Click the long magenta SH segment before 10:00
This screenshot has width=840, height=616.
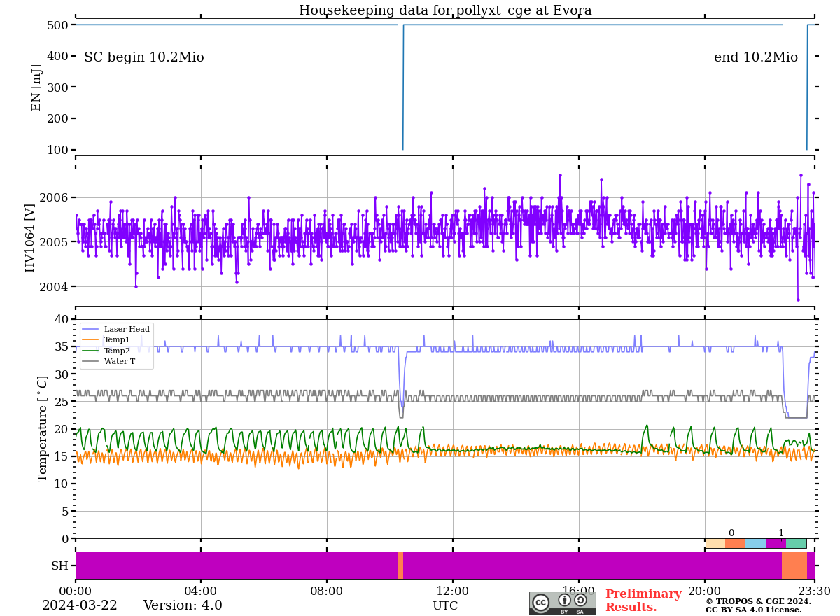pyautogui.click(x=237, y=566)
